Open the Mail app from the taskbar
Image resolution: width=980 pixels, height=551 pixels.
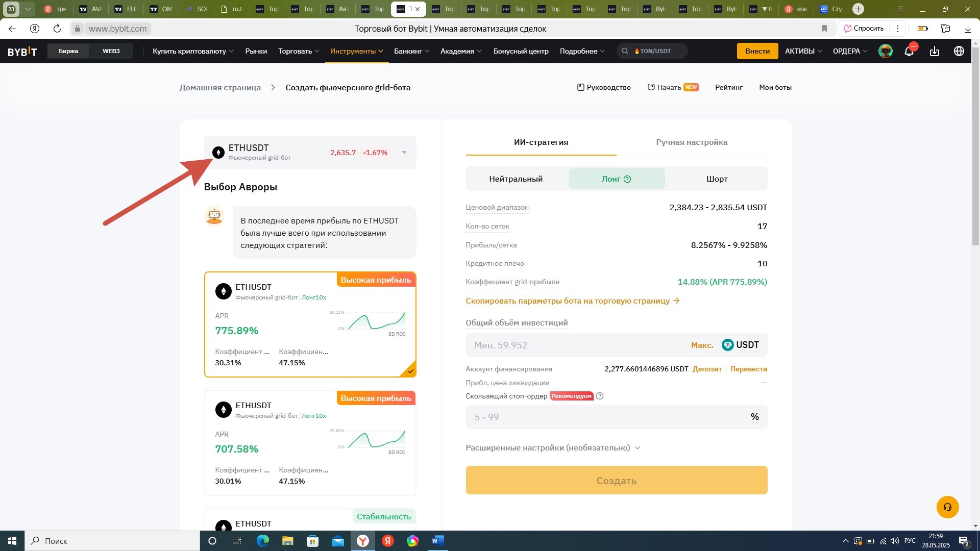[x=338, y=541]
